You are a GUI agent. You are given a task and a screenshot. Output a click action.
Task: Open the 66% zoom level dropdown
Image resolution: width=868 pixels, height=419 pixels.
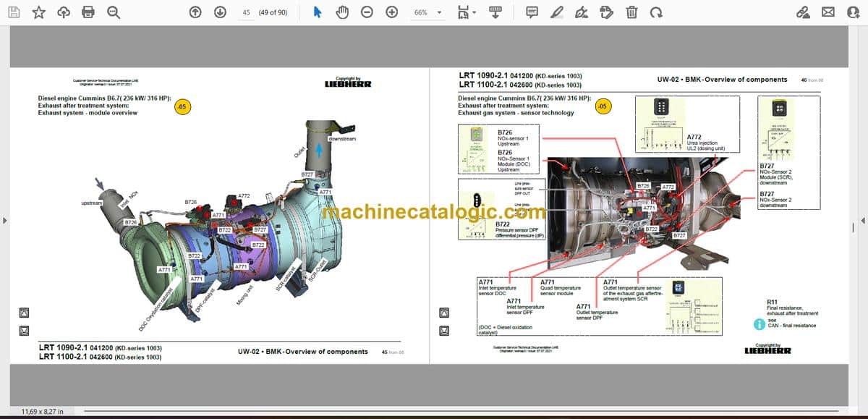(428, 12)
